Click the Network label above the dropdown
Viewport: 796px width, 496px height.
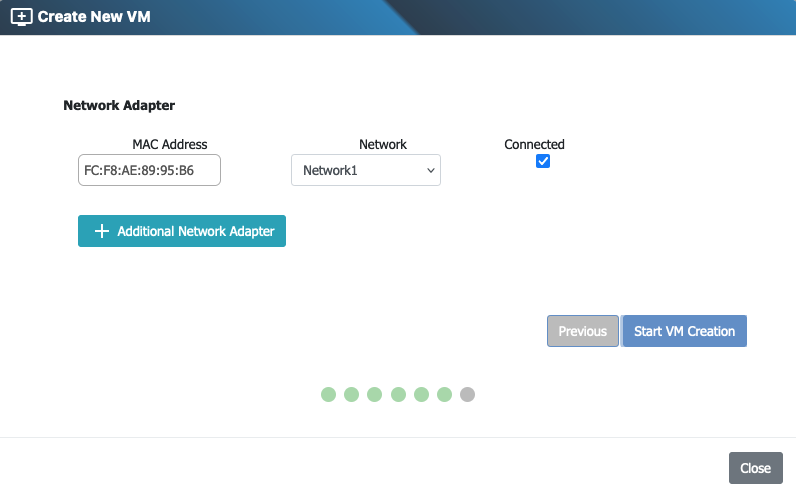[383, 144]
